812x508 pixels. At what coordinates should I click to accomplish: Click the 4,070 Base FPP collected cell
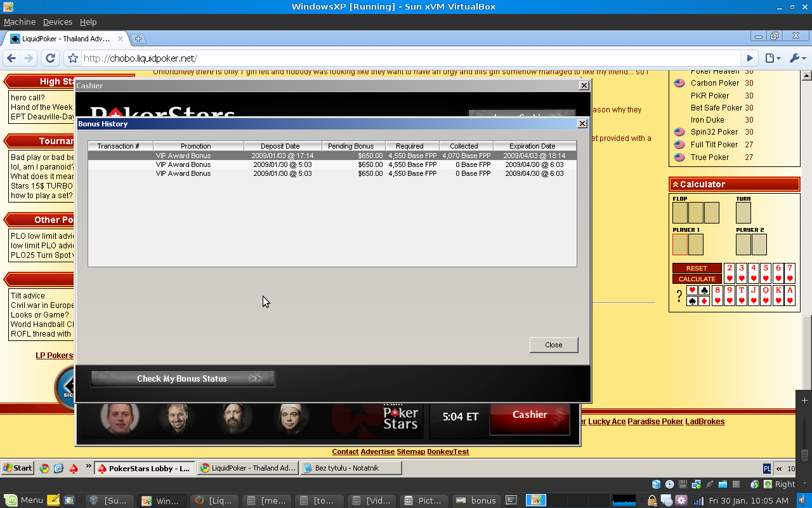[x=466, y=156]
